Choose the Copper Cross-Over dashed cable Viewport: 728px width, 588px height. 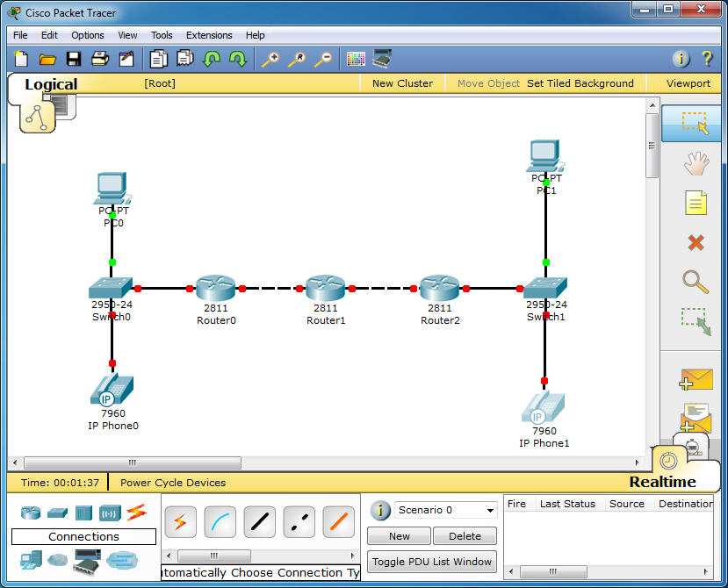point(299,522)
